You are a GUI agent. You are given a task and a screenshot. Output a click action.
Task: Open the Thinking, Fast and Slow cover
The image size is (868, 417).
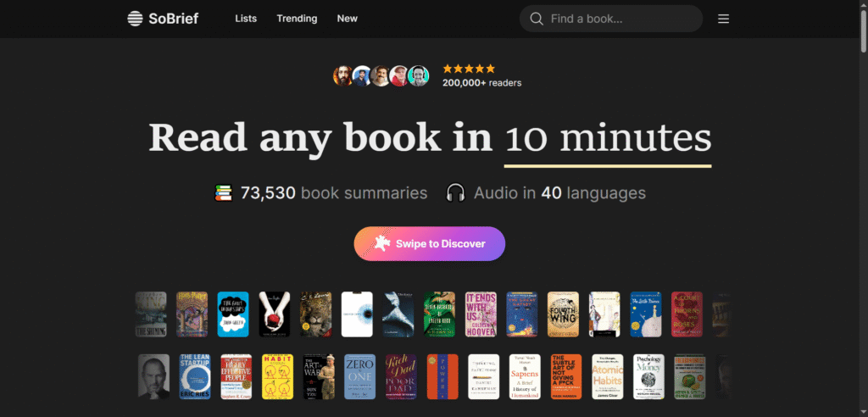point(484,377)
